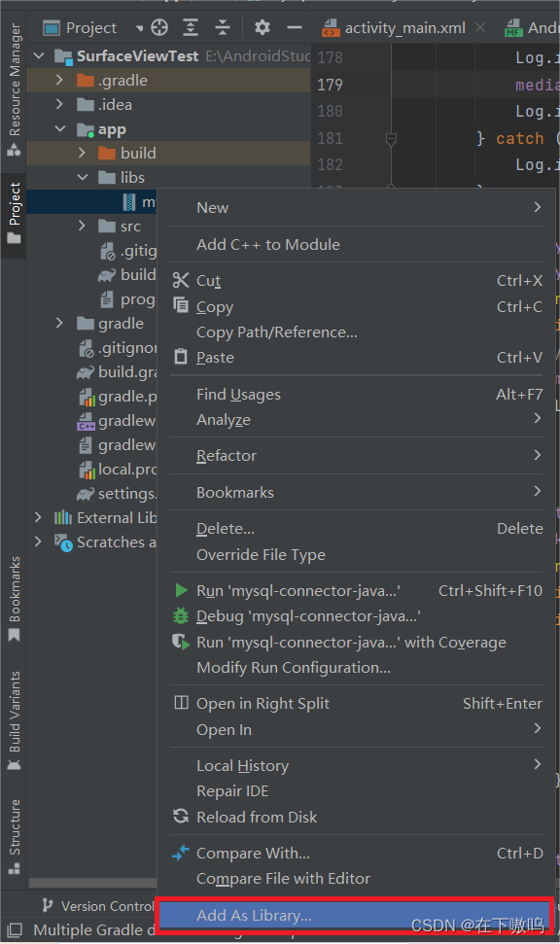This screenshot has width=560, height=944.
Task: Select the root .gitignore file icon
Action: point(87,348)
